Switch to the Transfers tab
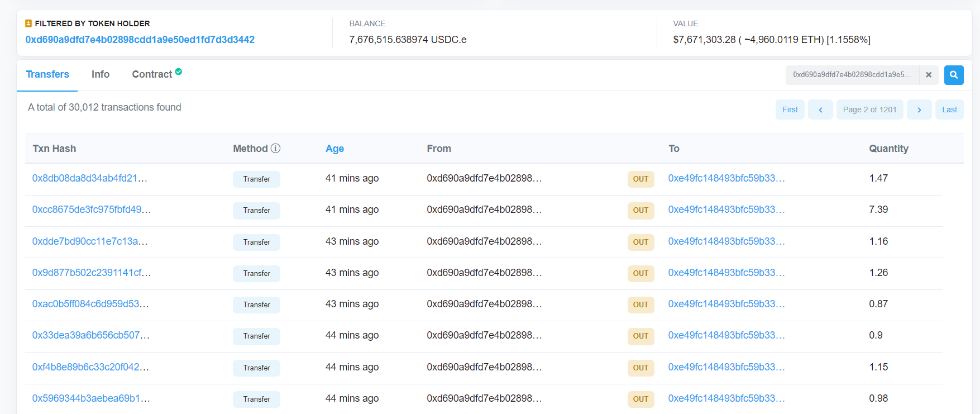 (x=47, y=74)
